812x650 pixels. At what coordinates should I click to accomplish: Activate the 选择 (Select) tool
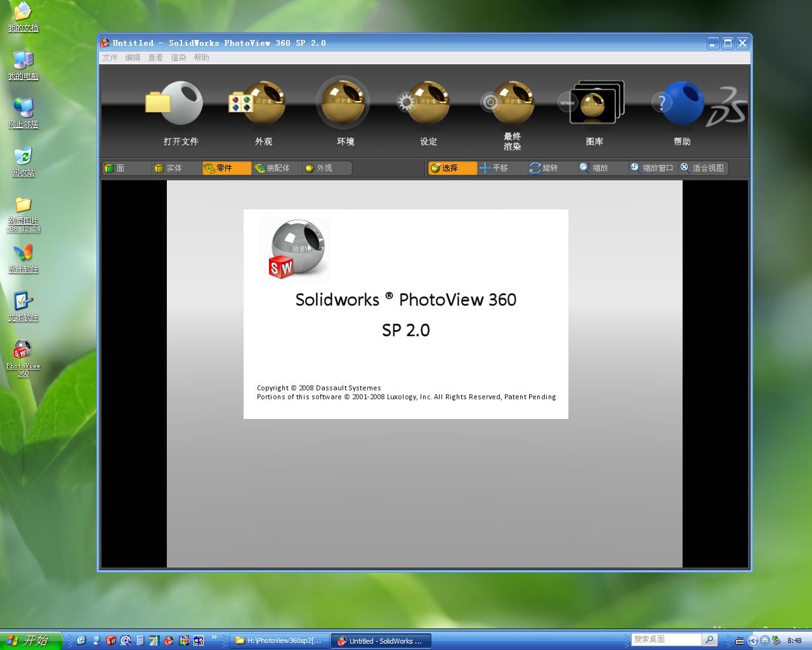[x=452, y=168]
